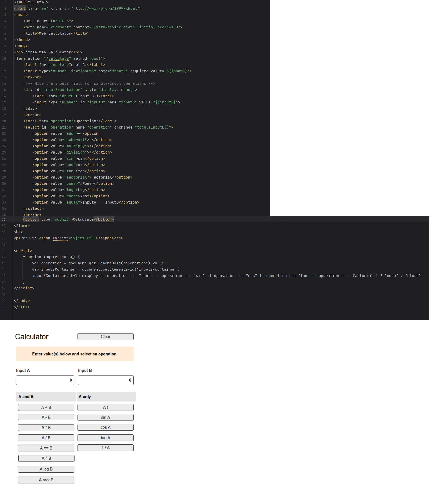Click inside the Input B number field

tap(106, 380)
